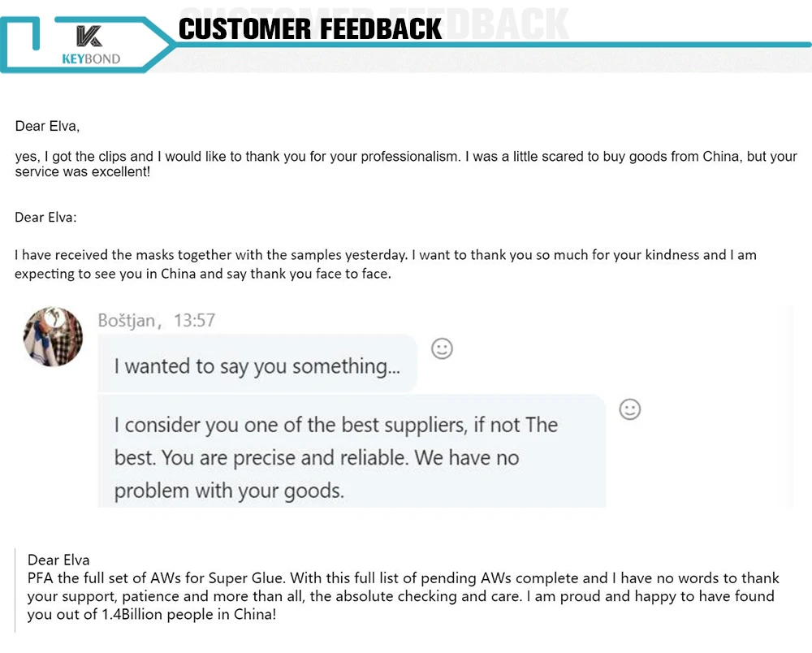Click the '1.4Billion people in China' line
This screenshot has width=812, height=653.
coord(152,614)
